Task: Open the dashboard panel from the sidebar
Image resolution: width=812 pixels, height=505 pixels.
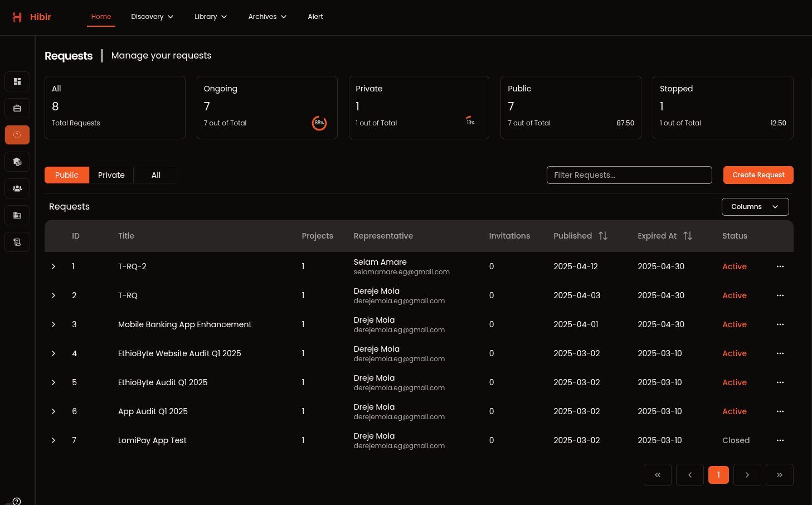Action: pos(17,81)
